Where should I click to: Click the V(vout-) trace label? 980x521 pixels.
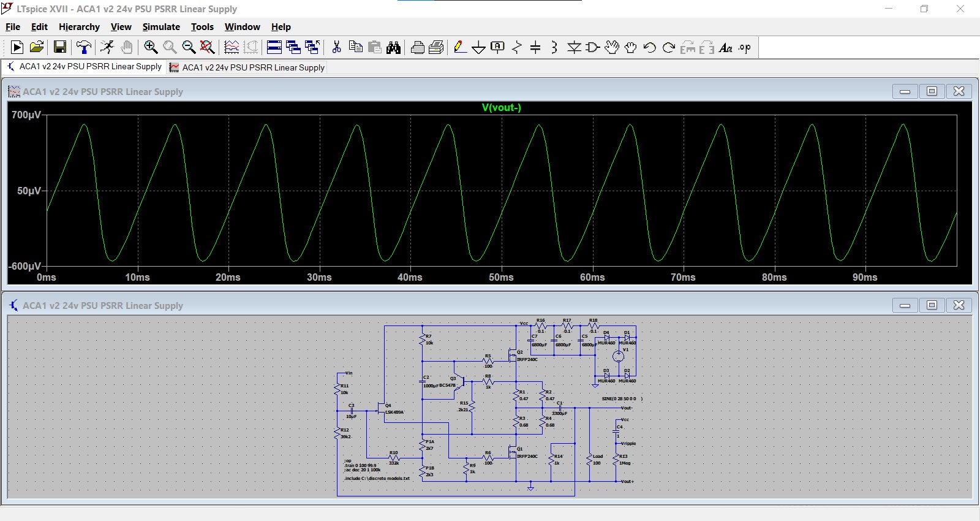(501, 107)
